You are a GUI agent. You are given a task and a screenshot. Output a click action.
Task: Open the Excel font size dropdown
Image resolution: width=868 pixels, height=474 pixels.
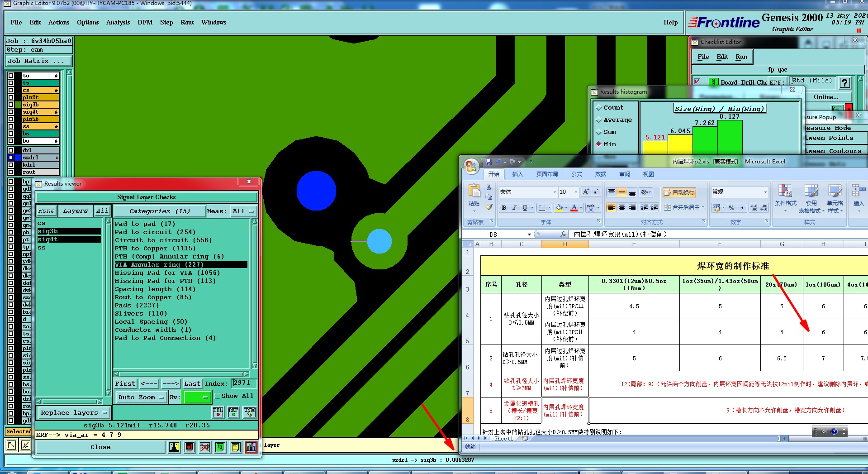click(x=576, y=192)
